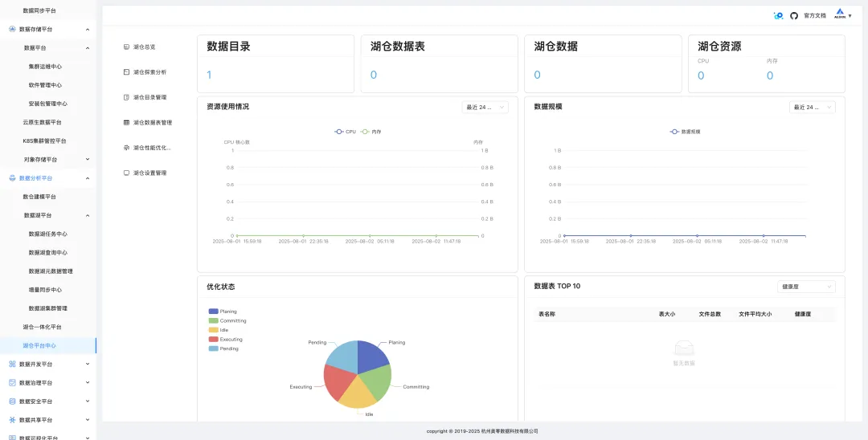
Task: Click the 湖仓探索分析 icon
Action: (126, 71)
